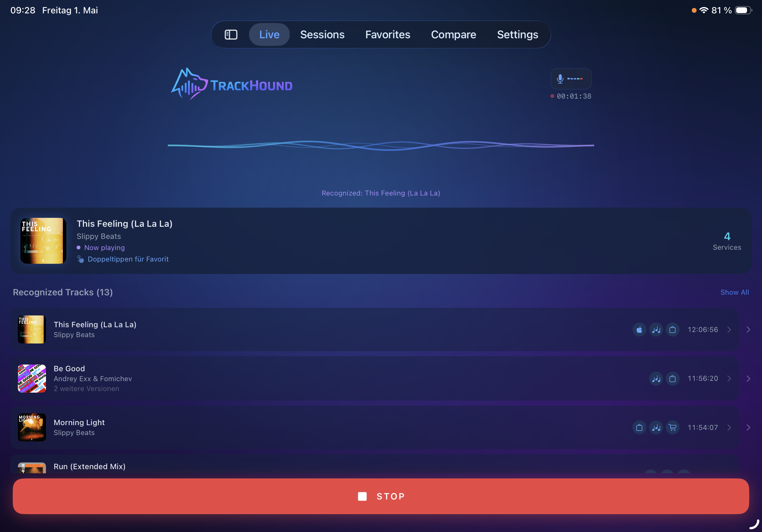This screenshot has height=532, width=762.
Task: Open shopping bag icon in This Feeling row
Action: pos(672,330)
